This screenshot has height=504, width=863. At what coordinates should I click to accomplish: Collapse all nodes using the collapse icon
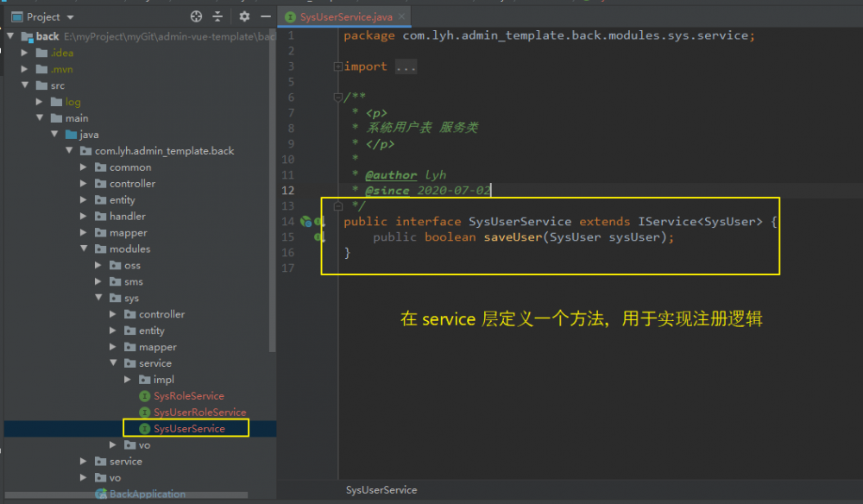click(218, 16)
